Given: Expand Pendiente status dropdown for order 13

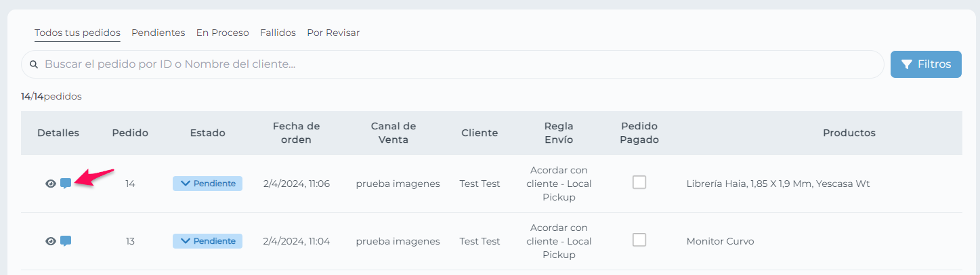Looking at the screenshot, I should tap(207, 241).
